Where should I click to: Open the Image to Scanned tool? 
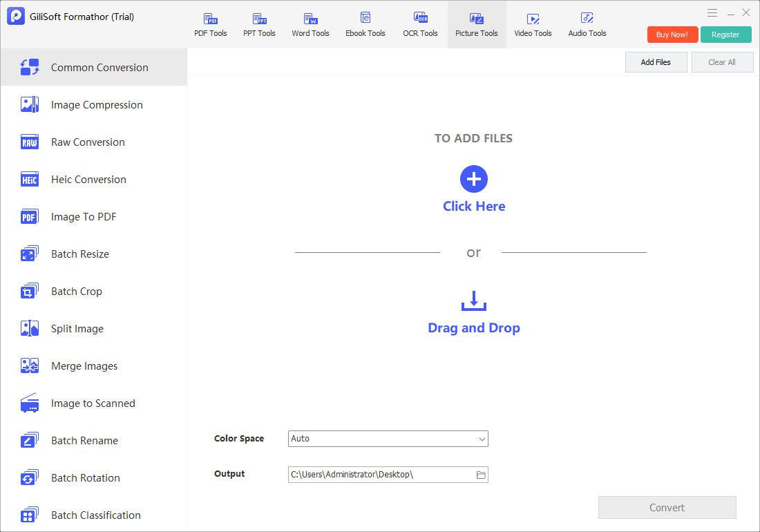click(x=94, y=403)
